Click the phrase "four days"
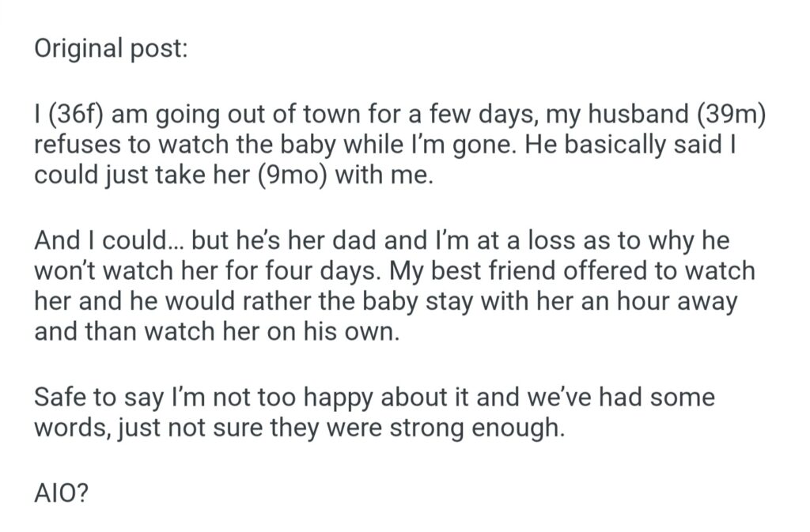The width and height of the screenshot is (810, 532). point(344,272)
